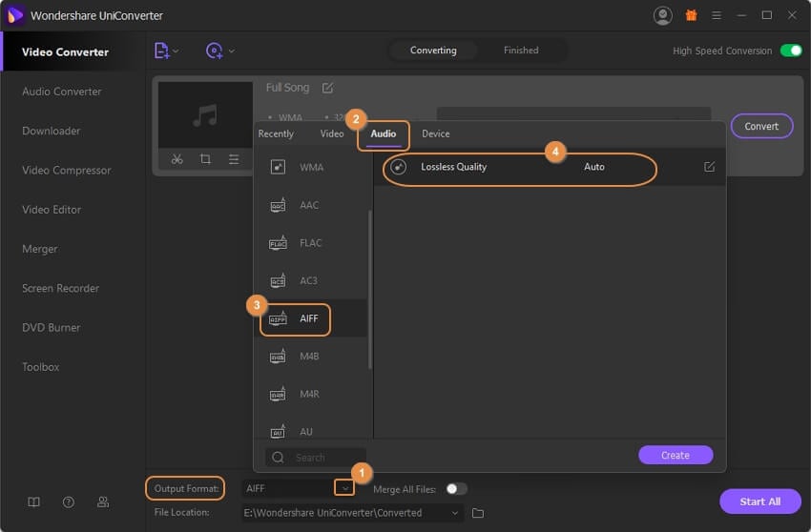Image resolution: width=811 pixels, height=532 pixels.
Task: Open the Audio Converter section
Action: click(62, 92)
